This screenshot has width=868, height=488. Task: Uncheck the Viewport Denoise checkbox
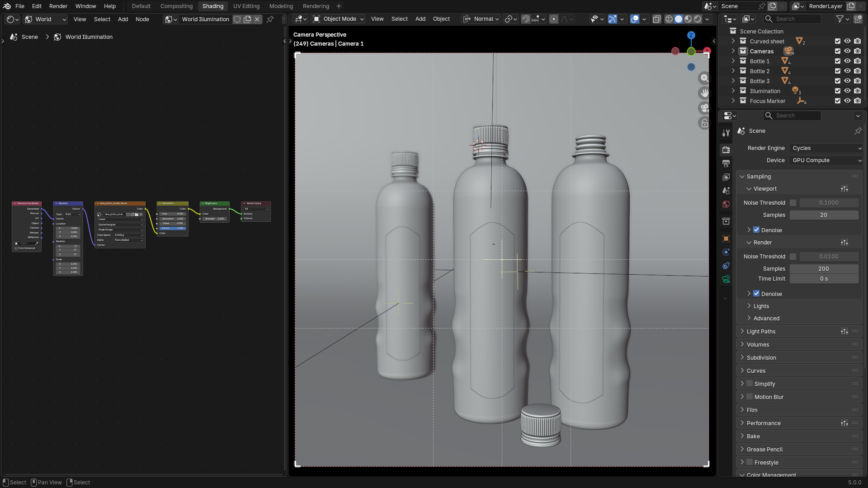tap(756, 230)
